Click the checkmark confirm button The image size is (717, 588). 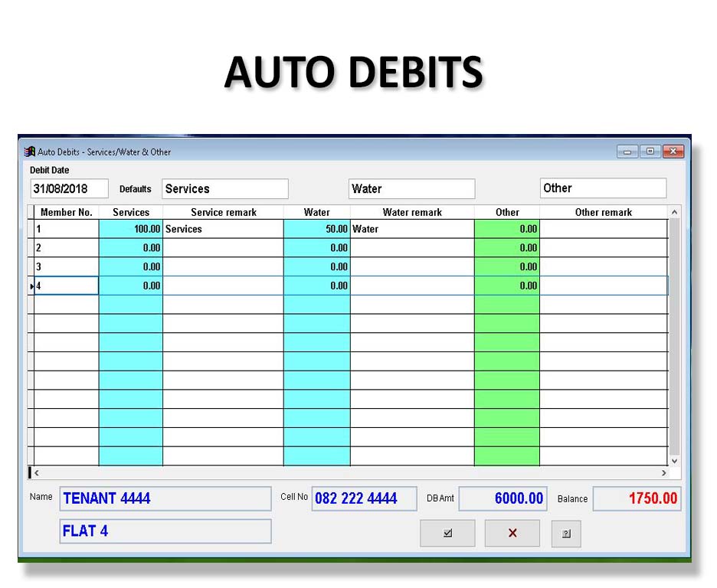(x=447, y=534)
